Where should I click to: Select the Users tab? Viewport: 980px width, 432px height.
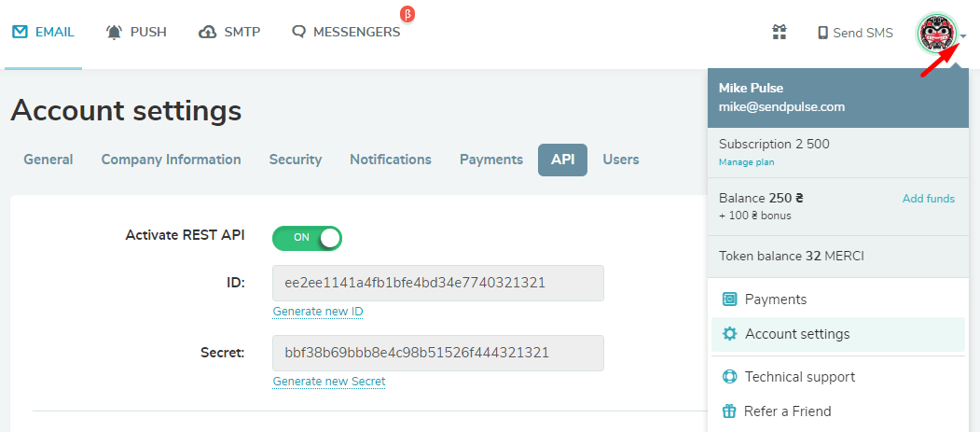tap(621, 160)
